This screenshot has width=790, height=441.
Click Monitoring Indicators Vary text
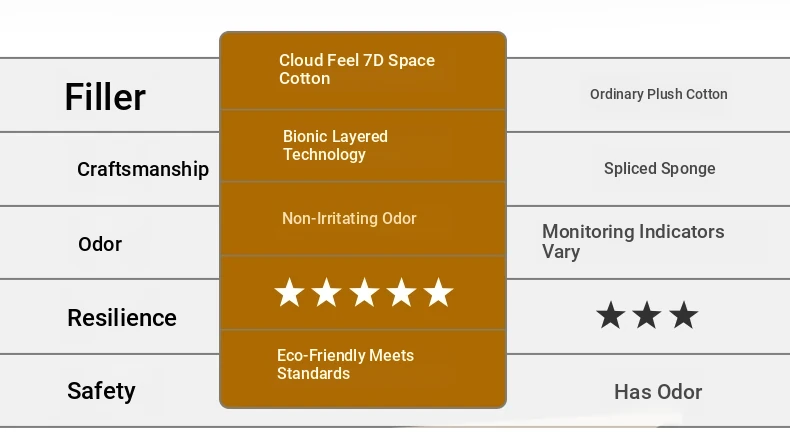point(633,241)
